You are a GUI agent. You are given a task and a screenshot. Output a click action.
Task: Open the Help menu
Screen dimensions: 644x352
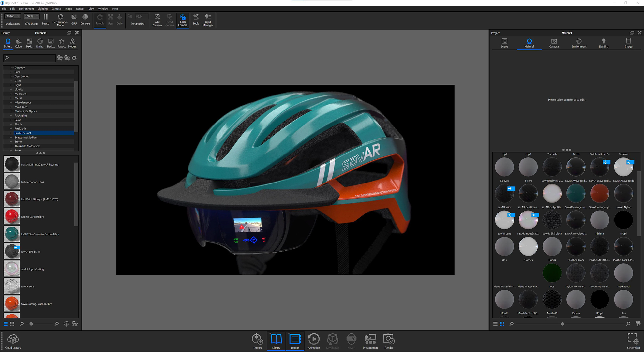115,9
